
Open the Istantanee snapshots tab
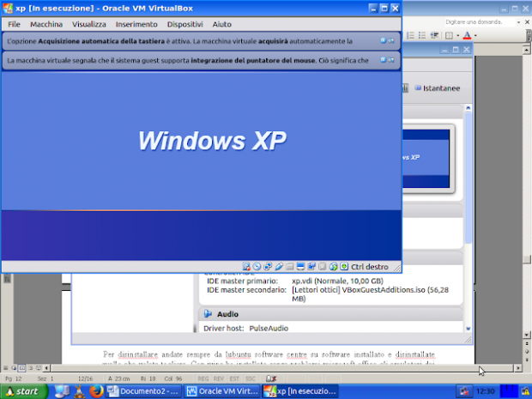[438, 88]
